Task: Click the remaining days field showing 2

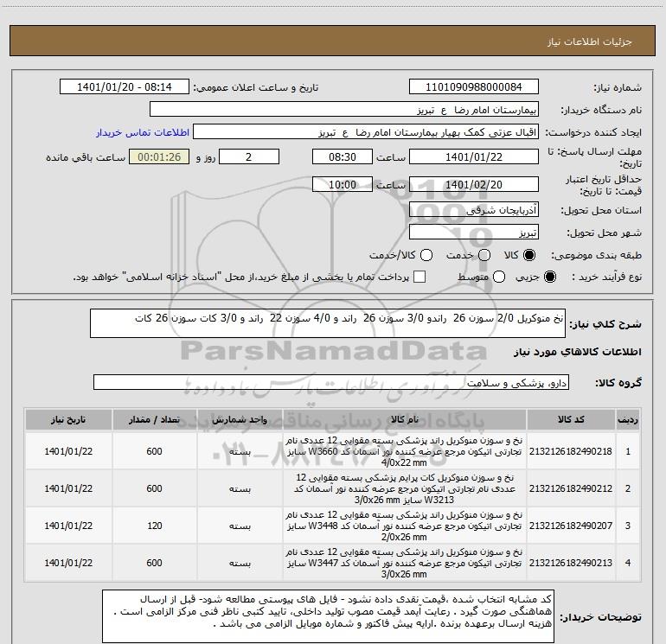Action: (x=249, y=156)
